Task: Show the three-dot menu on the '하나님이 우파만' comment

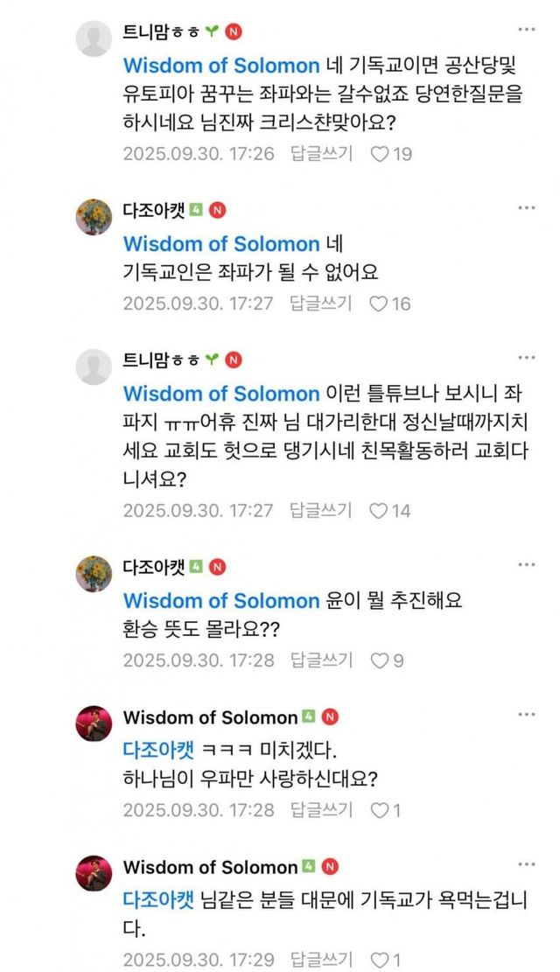Action: (x=526, y=714)
